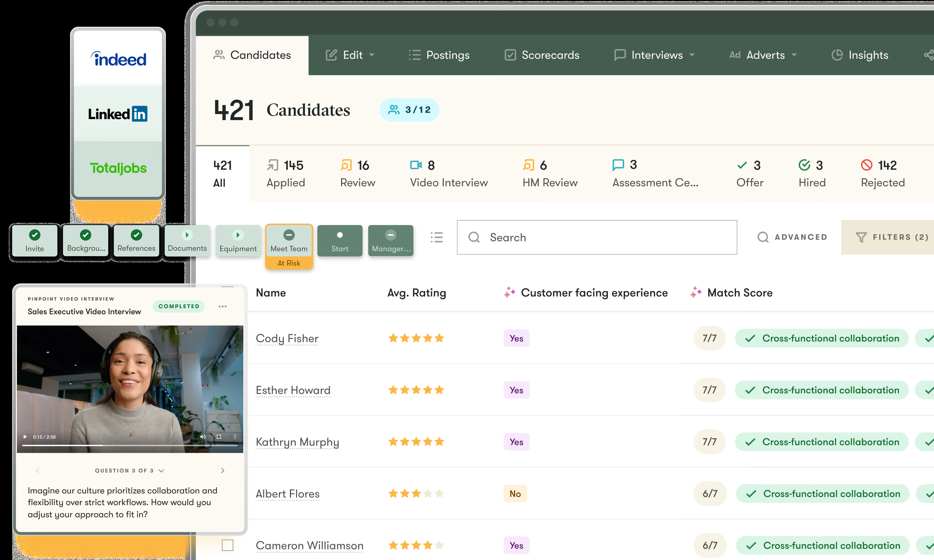Click the References completed step
This screenshot has width=934, height=560.
point(136,241)
